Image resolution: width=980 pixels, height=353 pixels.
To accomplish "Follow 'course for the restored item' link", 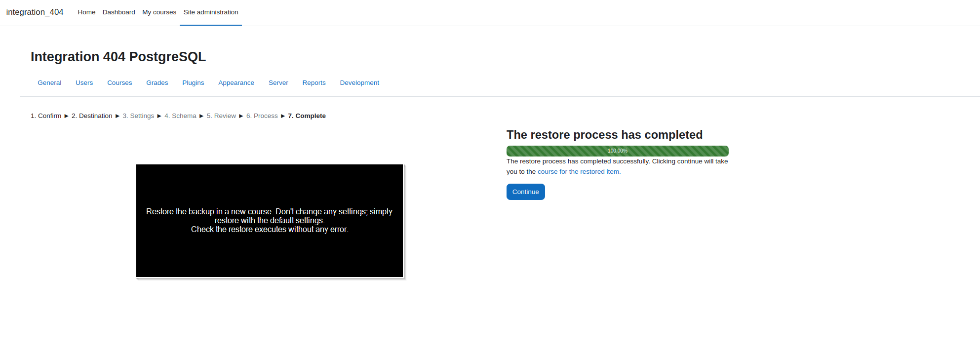I will tap(579, 172).
